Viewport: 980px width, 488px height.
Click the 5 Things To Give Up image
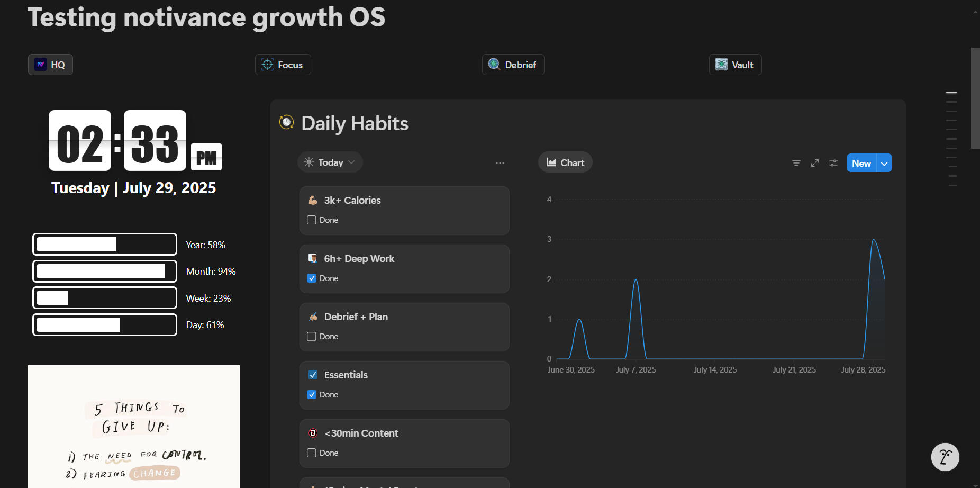coord(134,426)
